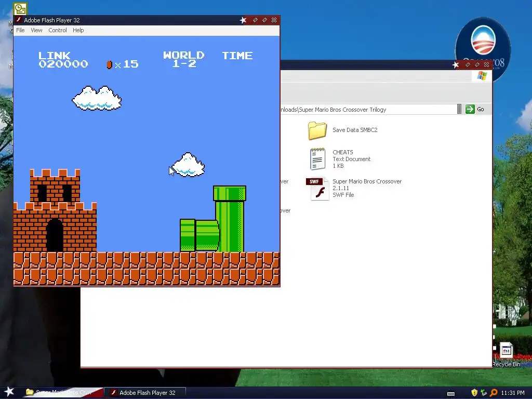Expand the address bar dropdown in Explorer

[459, 109]
